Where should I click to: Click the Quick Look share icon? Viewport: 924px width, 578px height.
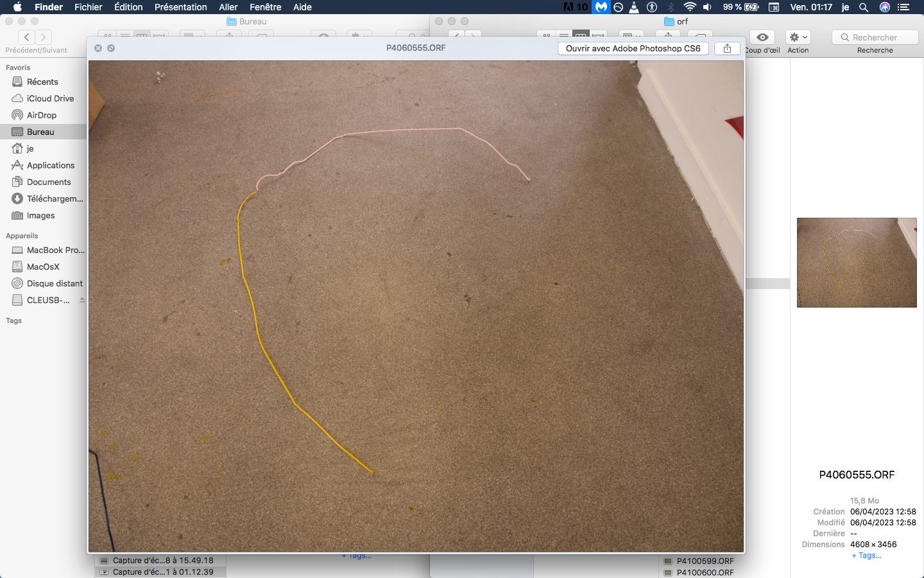pyautogui.click(x=727, y=48)
